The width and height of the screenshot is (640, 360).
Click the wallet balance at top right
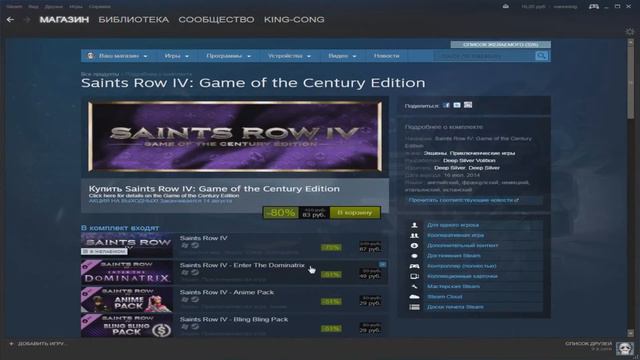coord(533,7)
